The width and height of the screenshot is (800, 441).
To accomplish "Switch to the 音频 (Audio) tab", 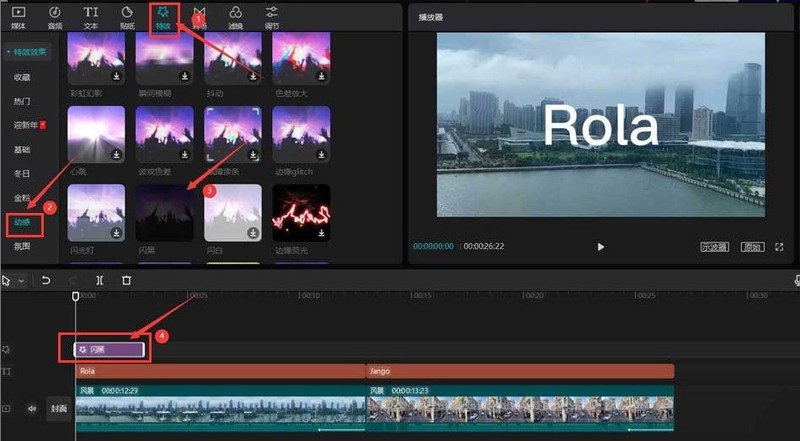I will coord(55,17).
